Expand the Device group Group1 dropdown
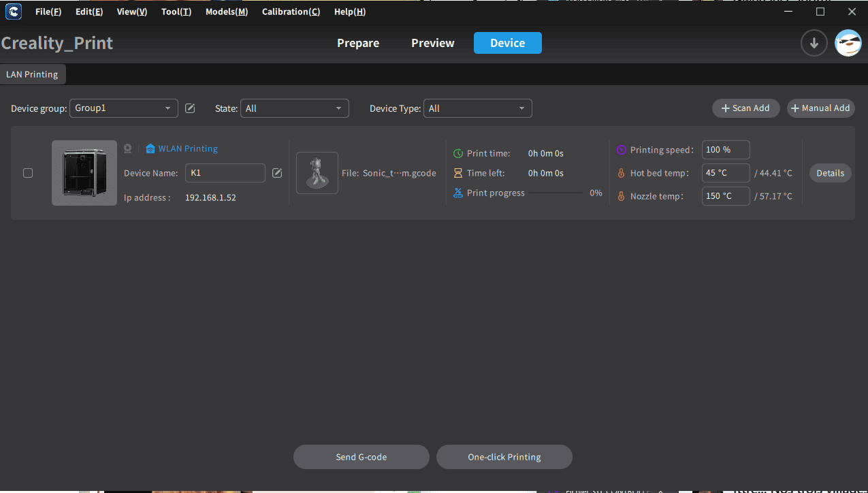This screenshot has height=493, width=868. coord(123,108)
